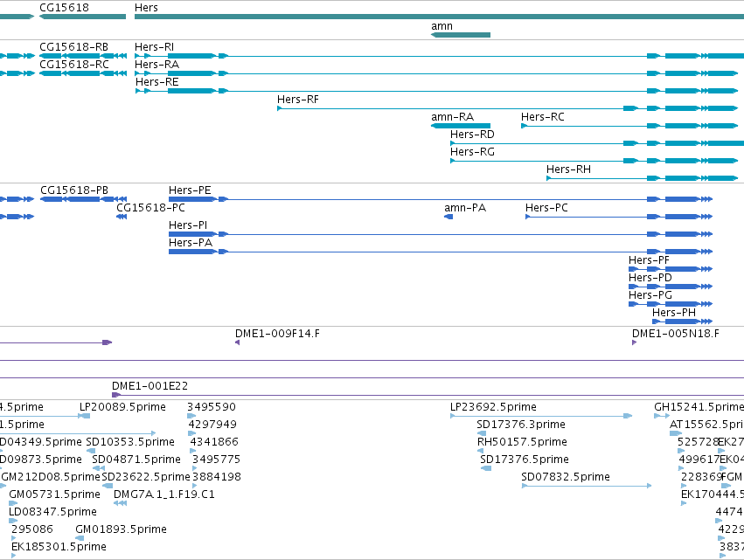Select the LD08347.5prime EST label

tap(52, 513)
